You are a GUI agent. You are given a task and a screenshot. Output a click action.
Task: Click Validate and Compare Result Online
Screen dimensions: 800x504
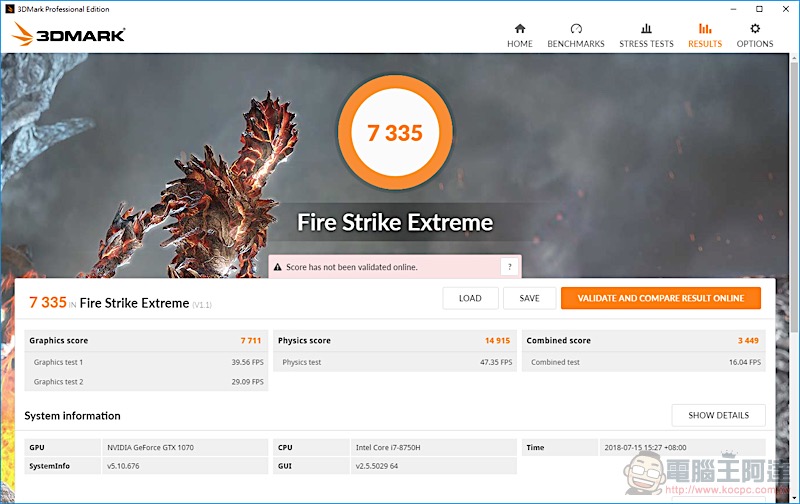(x=661, y=298)
